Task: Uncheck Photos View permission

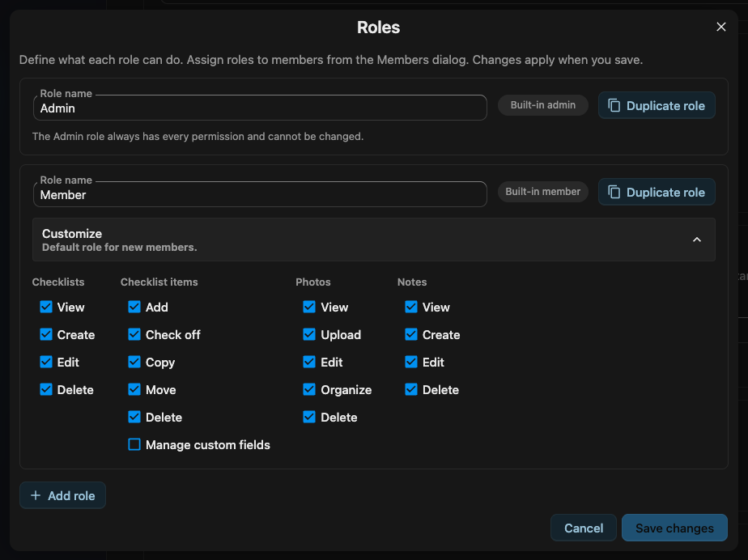Action: pyautogui.click(x=309, y=307)
